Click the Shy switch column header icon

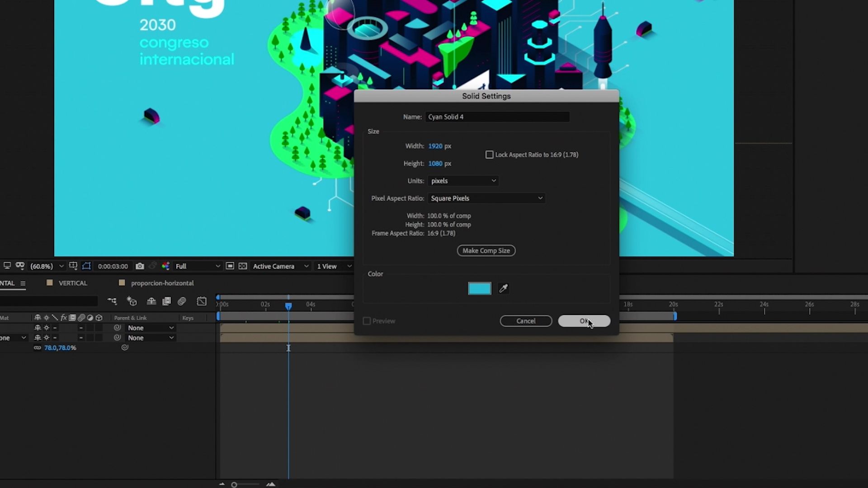point(38,318)
